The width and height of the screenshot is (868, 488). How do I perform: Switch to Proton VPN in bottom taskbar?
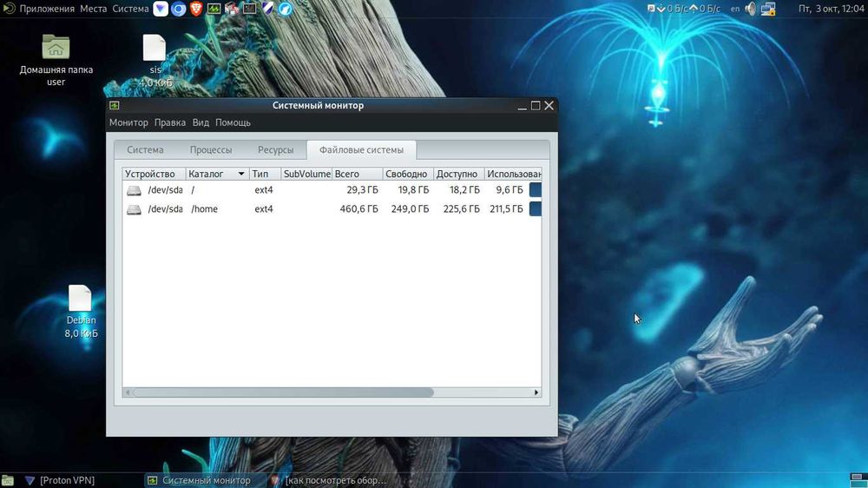(x=59, y=480)
